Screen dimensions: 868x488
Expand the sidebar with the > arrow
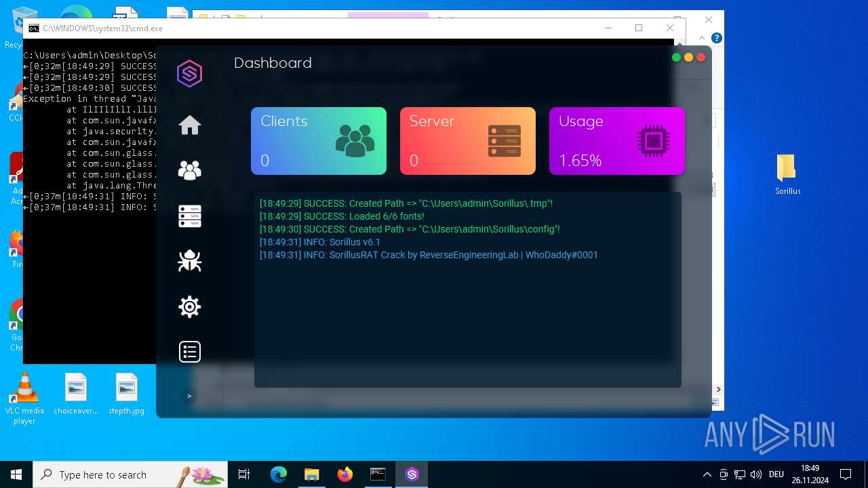tap(189, 396)
